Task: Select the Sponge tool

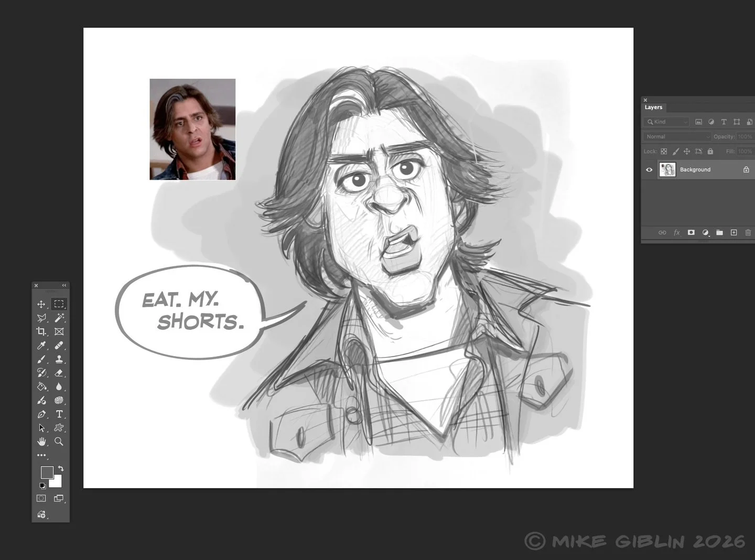Action: (x=59, y=401)
